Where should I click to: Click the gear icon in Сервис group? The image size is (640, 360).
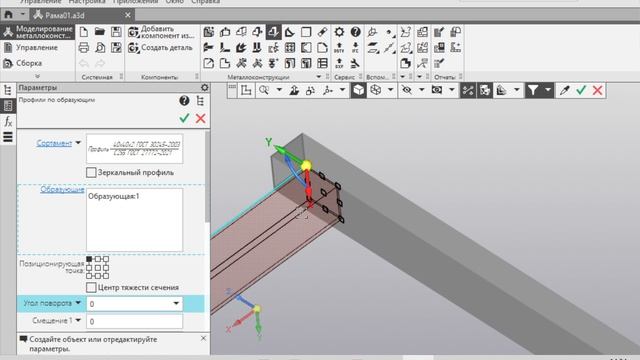[339, 32]
